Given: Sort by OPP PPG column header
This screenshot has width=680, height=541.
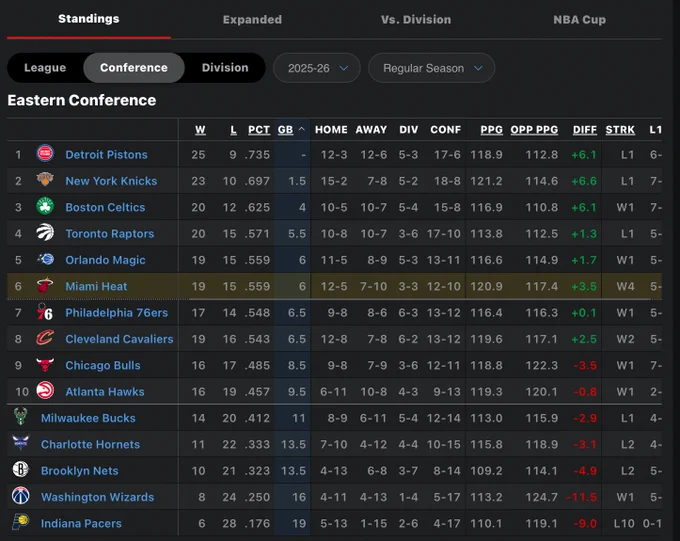Looking at the screenshot, I should coord(534,130).
